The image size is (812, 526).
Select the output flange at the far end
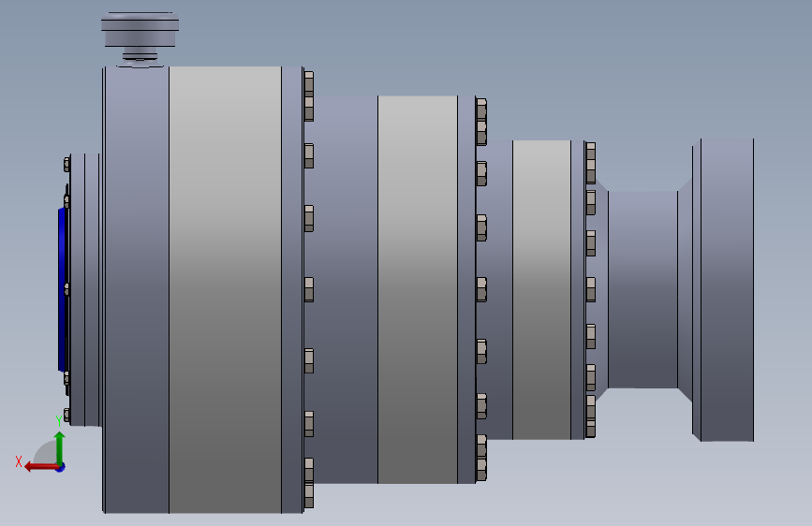click(723, 290)
